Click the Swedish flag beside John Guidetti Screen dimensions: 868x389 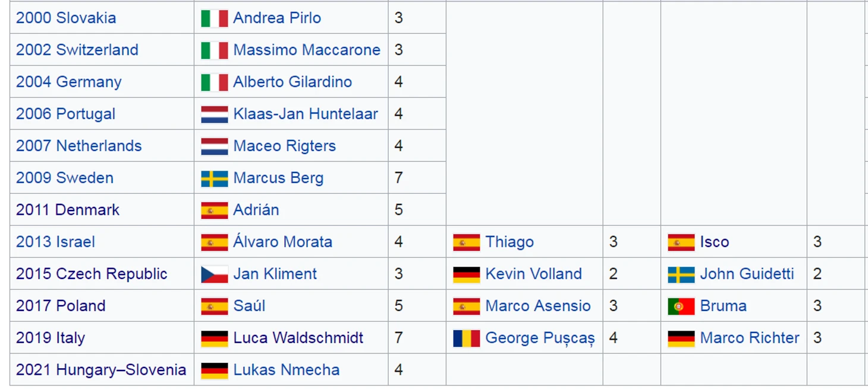tap(681, 274)
